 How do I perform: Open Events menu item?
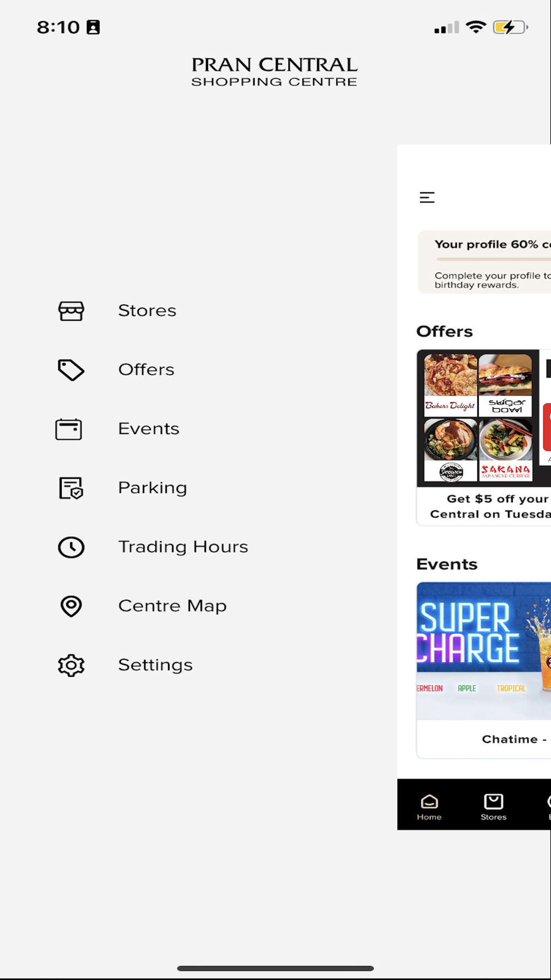[x=149, y=429]
